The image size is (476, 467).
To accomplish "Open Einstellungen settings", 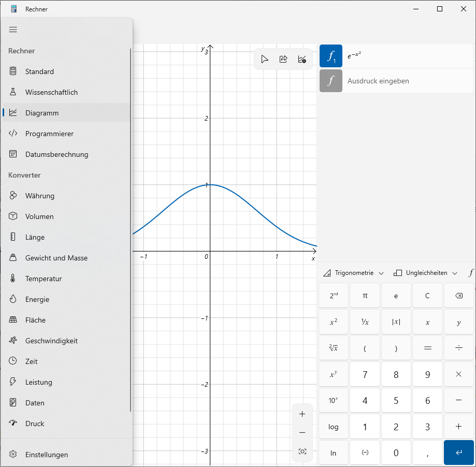I will click(x=66, y=454).
